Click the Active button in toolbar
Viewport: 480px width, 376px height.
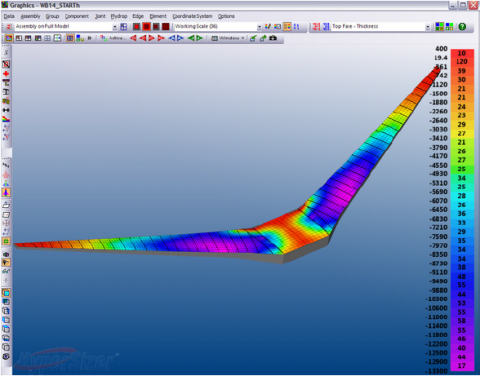coord(113,38)
